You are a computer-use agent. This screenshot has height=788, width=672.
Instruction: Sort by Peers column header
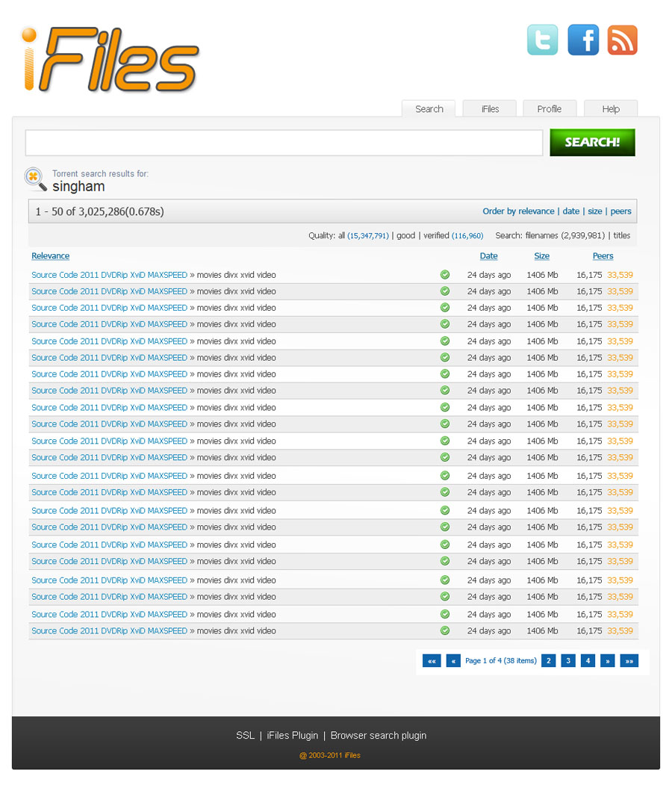[603, 255]
